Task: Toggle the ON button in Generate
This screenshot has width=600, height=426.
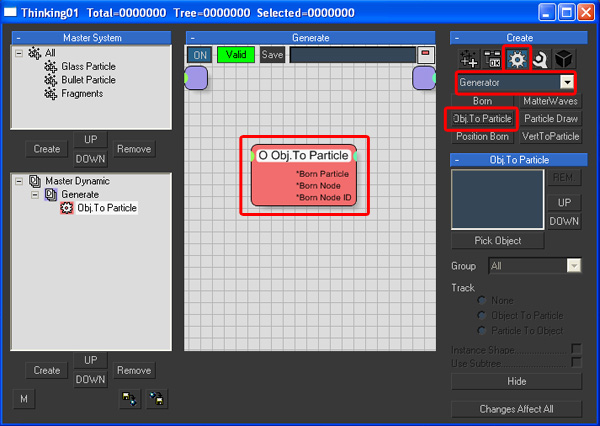Action: coord(200,55)
